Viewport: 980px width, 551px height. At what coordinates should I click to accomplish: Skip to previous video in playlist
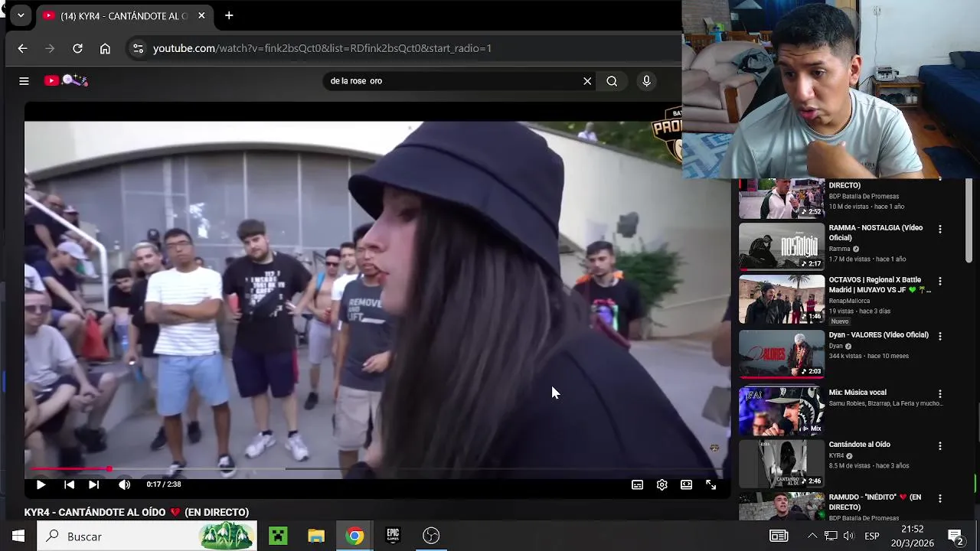[x=69, y=484]
